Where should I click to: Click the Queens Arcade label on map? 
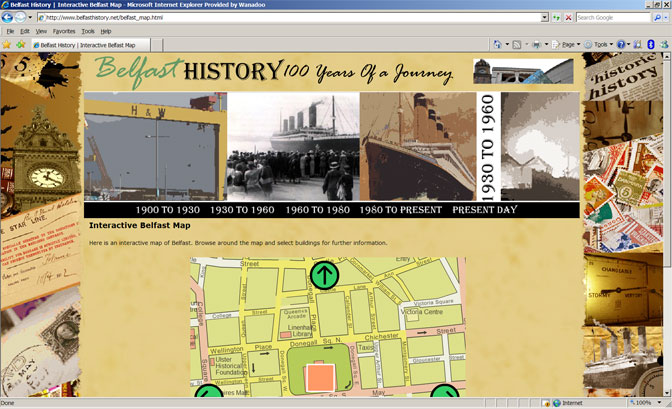click(296, 314)
